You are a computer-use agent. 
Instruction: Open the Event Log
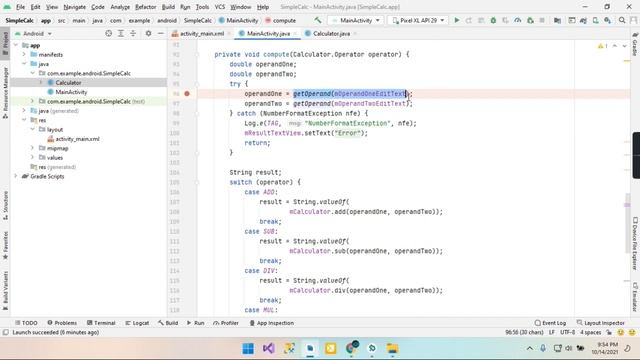[x=550, y=323]
